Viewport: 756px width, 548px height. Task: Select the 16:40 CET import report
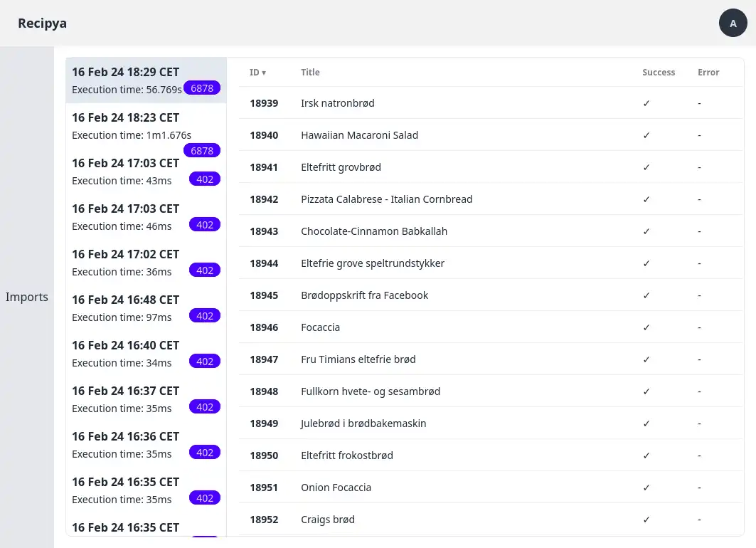[146, 354]
